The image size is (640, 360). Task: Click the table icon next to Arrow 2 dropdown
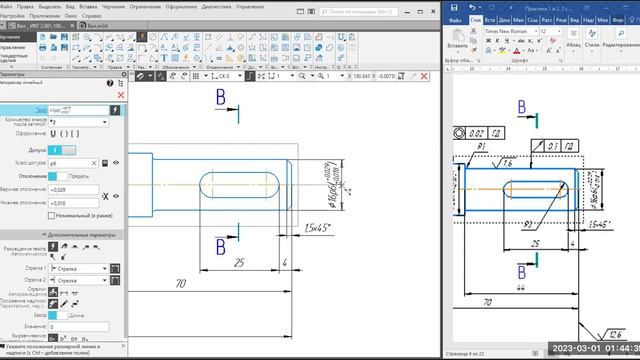115,280
